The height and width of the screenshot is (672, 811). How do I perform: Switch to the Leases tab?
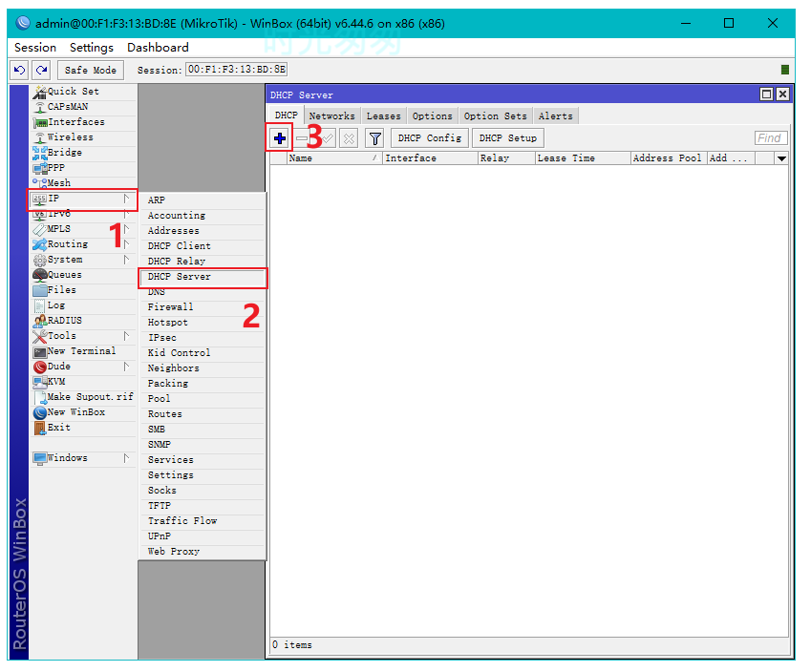384,115
